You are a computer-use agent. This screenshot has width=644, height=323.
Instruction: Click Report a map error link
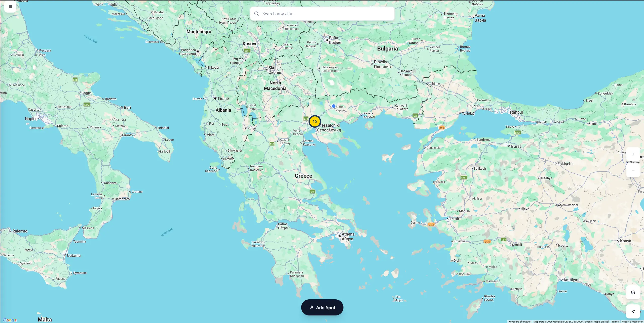[632, 321]
